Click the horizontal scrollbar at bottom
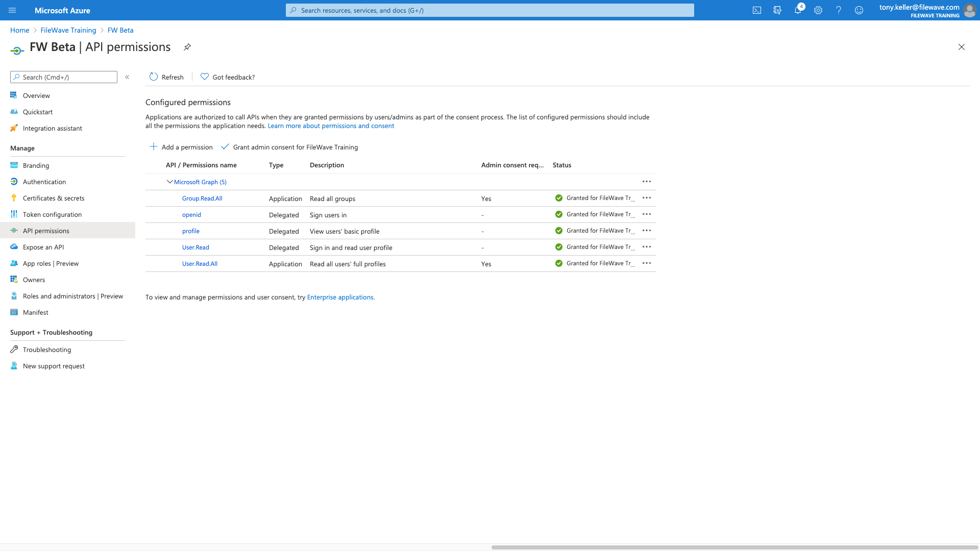 tap(734, 547)
